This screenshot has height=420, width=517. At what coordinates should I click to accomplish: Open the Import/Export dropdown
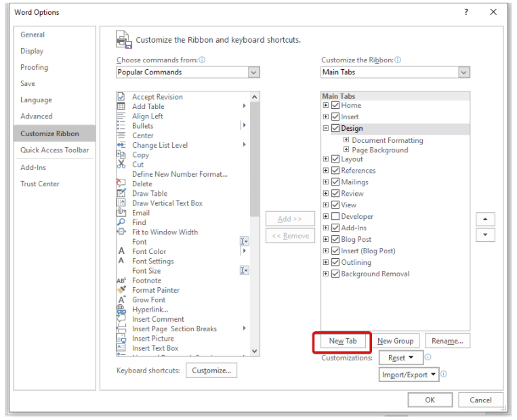[x=409, y=375]
